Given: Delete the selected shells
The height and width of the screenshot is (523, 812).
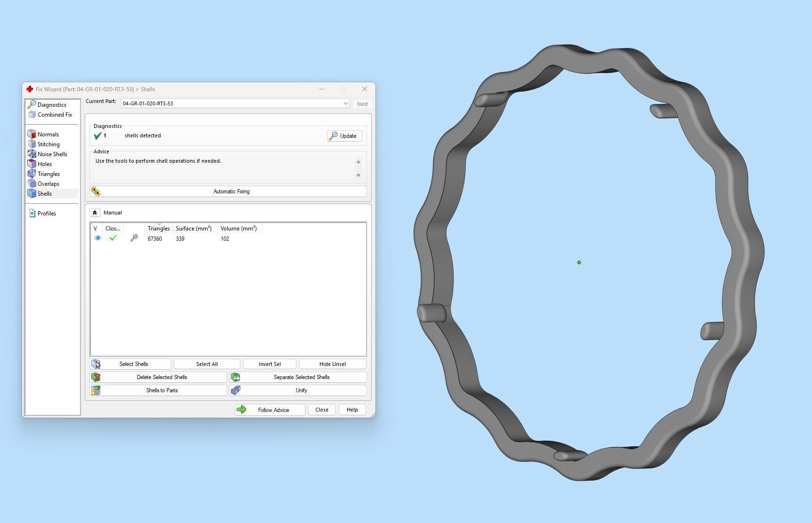Looking at the screenshot, I should point(159,377).
